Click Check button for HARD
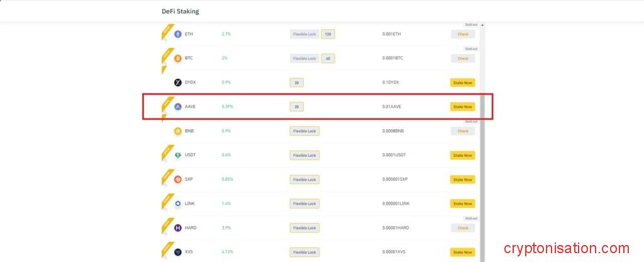Viewport: 644px width, 262px height. coord(463,228)
